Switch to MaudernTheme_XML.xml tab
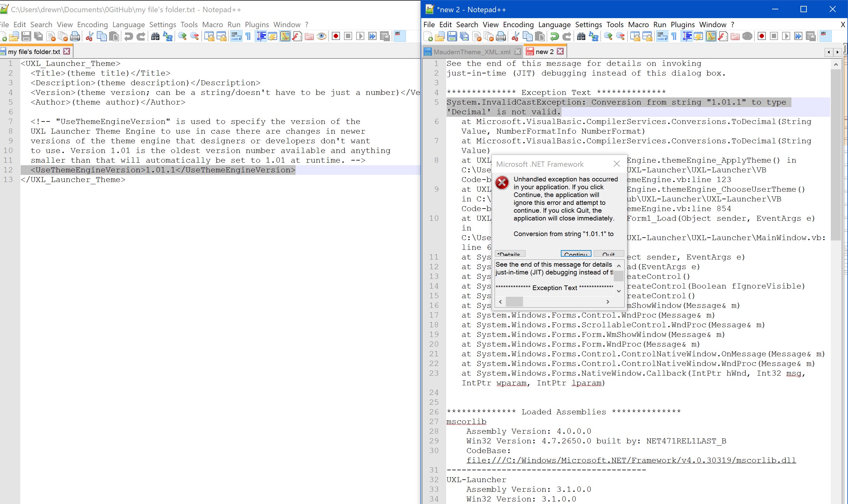848x504 pixels. point(471,52)
